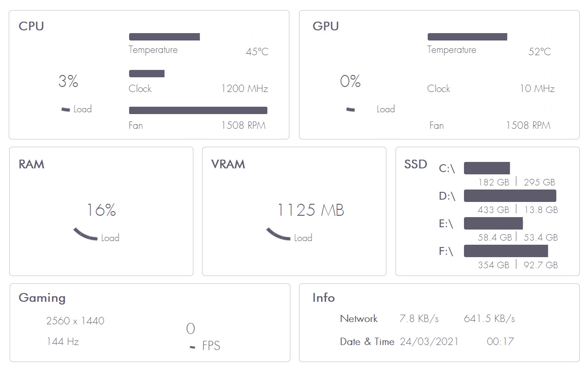Click the CPU clock speed bar
The image size is (588, 368).
[x=147, y=74]
